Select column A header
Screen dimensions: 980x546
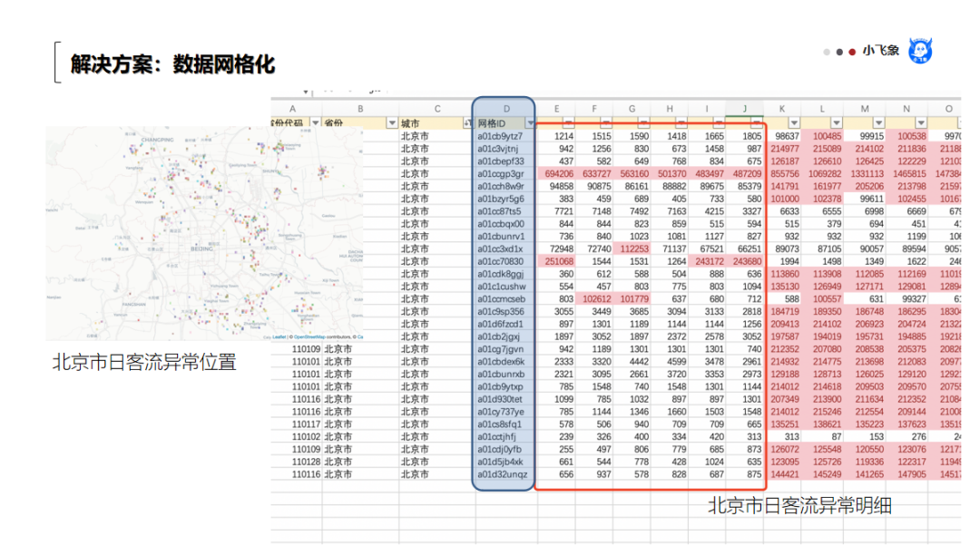[x=292, y=109]
